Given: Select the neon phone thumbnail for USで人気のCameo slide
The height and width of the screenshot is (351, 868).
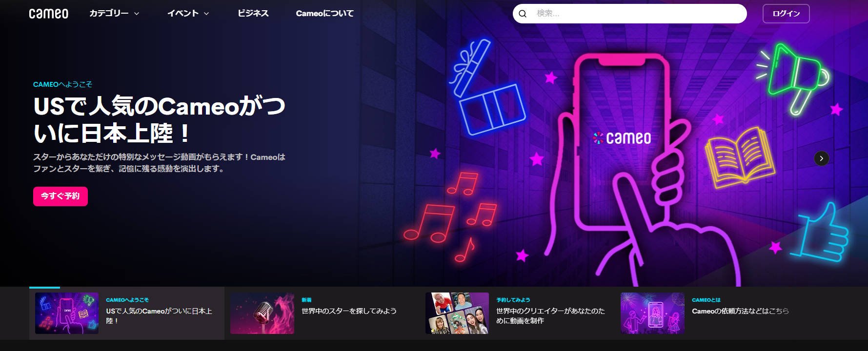Looking at the screenshot, I should click(67, 313).
